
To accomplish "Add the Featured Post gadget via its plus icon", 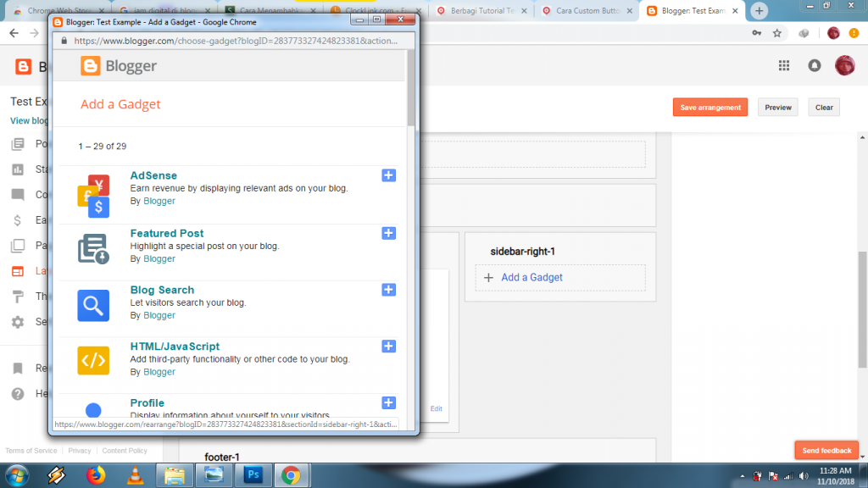I will coord(388,233).
